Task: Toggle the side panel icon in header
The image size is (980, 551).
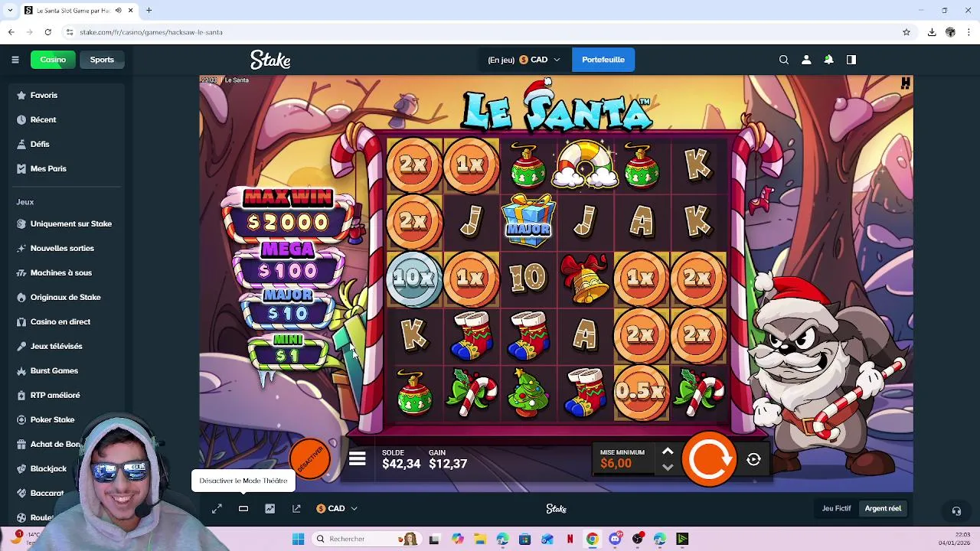Action: point(851,60)
